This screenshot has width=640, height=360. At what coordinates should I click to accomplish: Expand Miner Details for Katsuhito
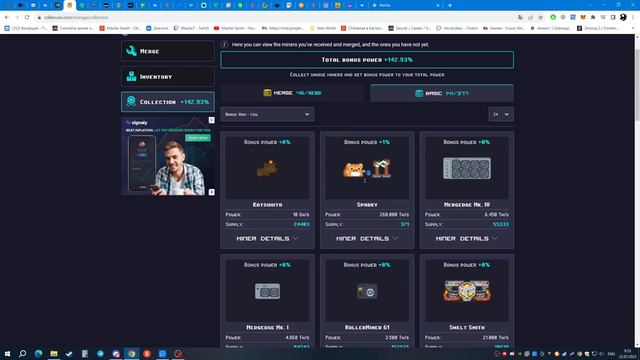tap(267, 238)
